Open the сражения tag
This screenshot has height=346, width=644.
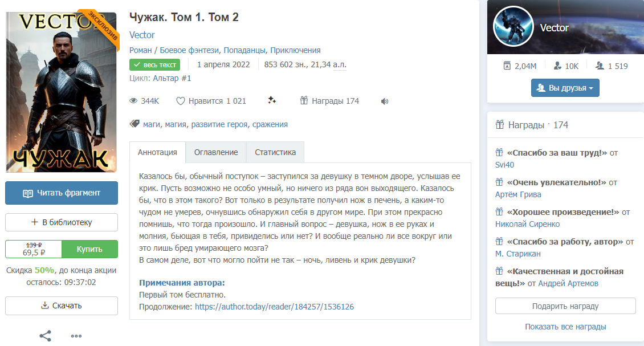[270, 124]
